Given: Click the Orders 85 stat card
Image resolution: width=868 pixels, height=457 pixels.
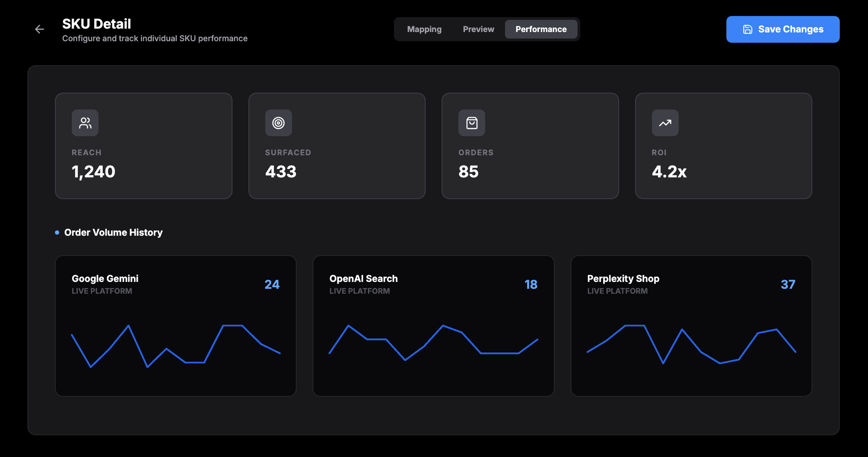Looking at the screenshot, I should (x=530, y=146).
